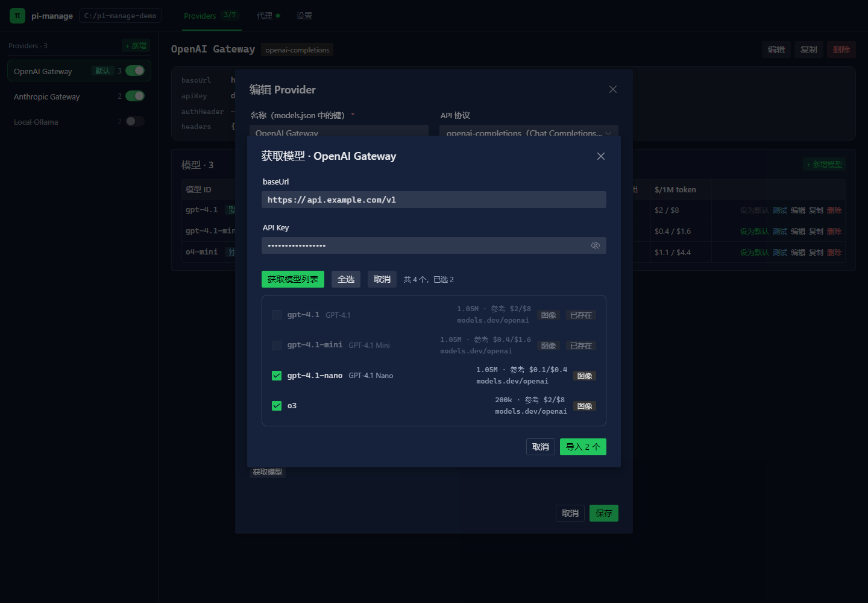The height and width of the screenshot is (603, 868).
Task: Select Local Ollama in the providers list
Action: tap(79, 121)
